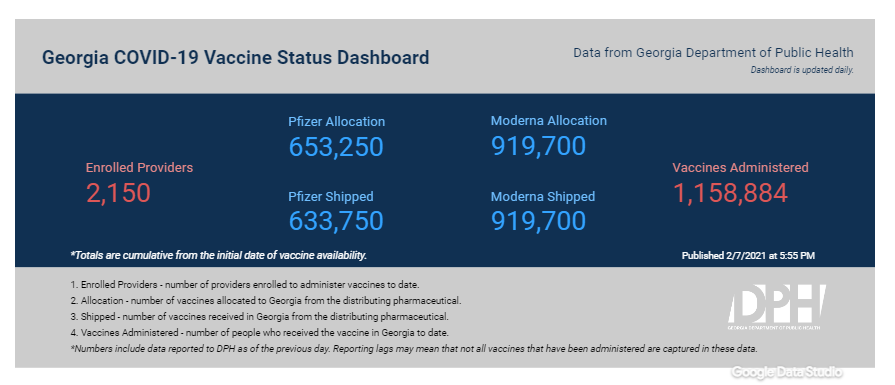Screen dimensions: 895x385
Task: Click the 'Dashboard is updated daily' note
Action: coord(802,71)
